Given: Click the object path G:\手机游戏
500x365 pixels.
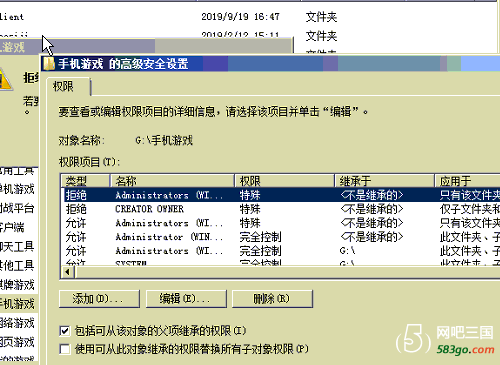Looking at the screenshot, I should tap(164, 140).
